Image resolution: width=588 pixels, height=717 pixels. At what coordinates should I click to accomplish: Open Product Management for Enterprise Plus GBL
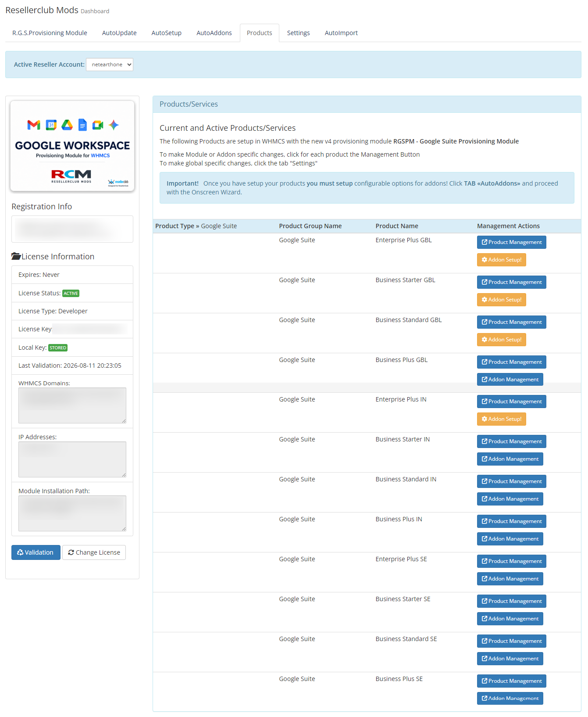512,242
